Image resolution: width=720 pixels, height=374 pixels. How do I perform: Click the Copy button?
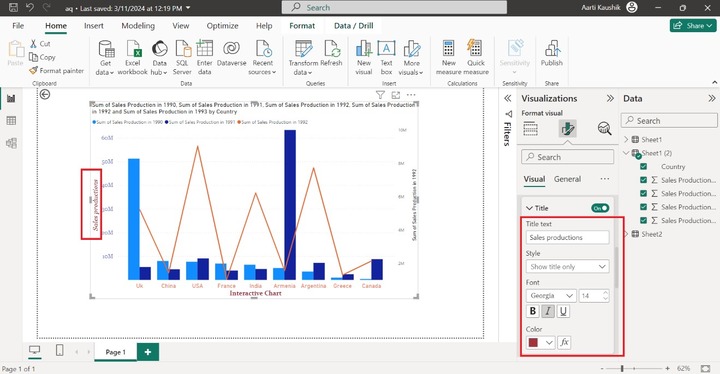click(42, 57)
